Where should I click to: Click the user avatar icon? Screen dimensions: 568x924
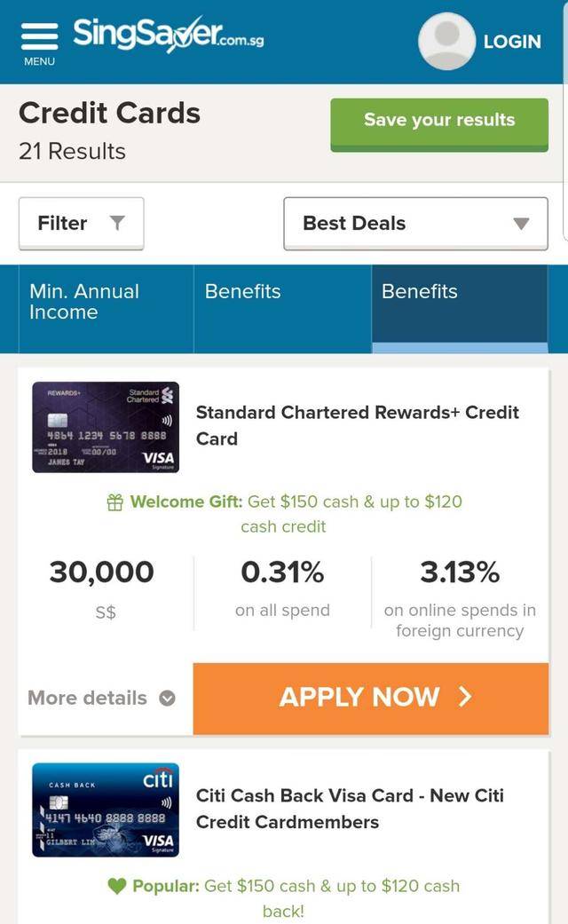coord(446,41)
